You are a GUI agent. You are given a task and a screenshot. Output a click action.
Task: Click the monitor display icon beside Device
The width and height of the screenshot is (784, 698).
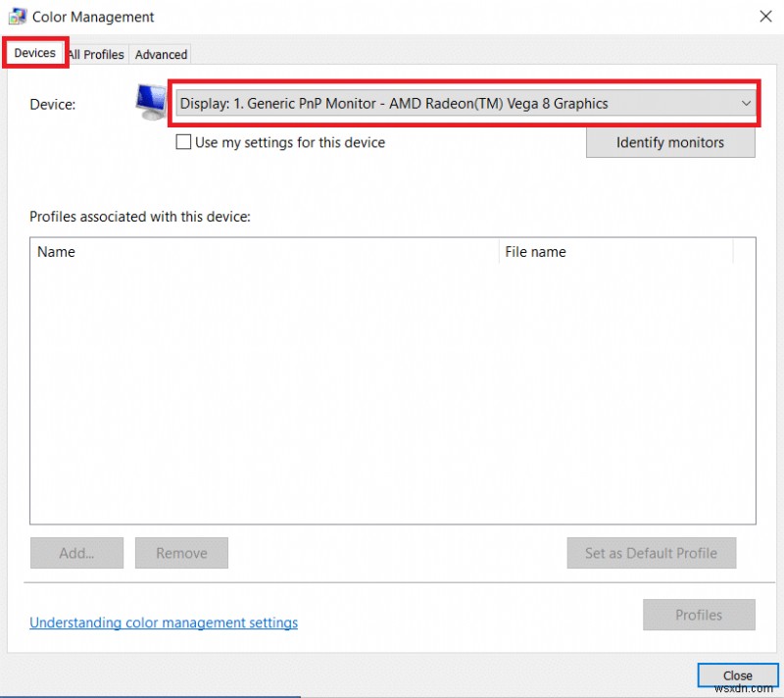click(150, 102)
